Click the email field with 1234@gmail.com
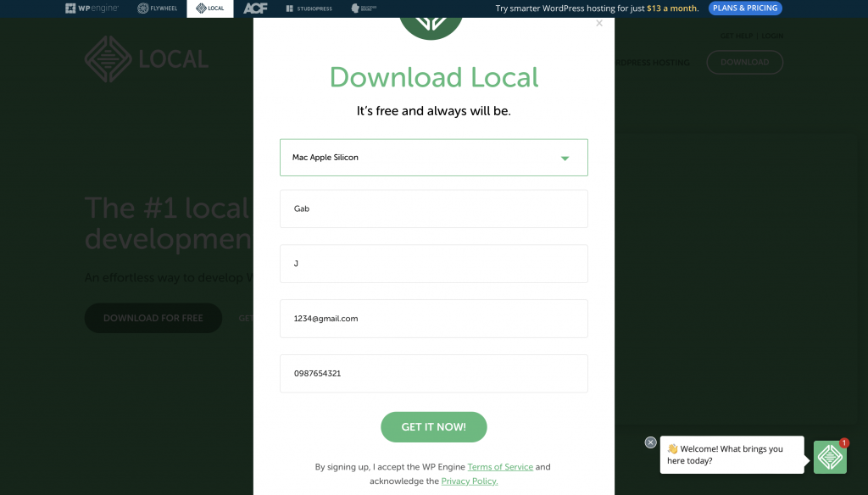The height and width of the screenshot is (495, 868). (x=433, y=319)
